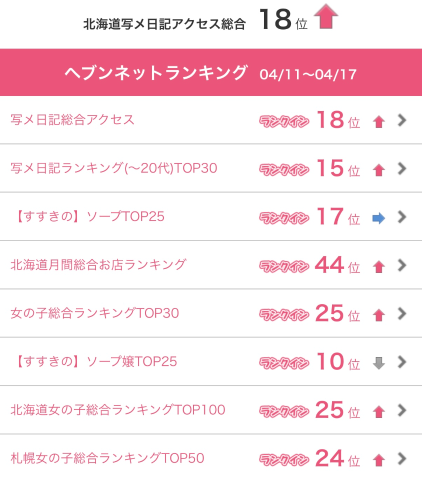
Task: Open chevron for 北海道月間総合お店ランキング
Action: tap(402, 265)
